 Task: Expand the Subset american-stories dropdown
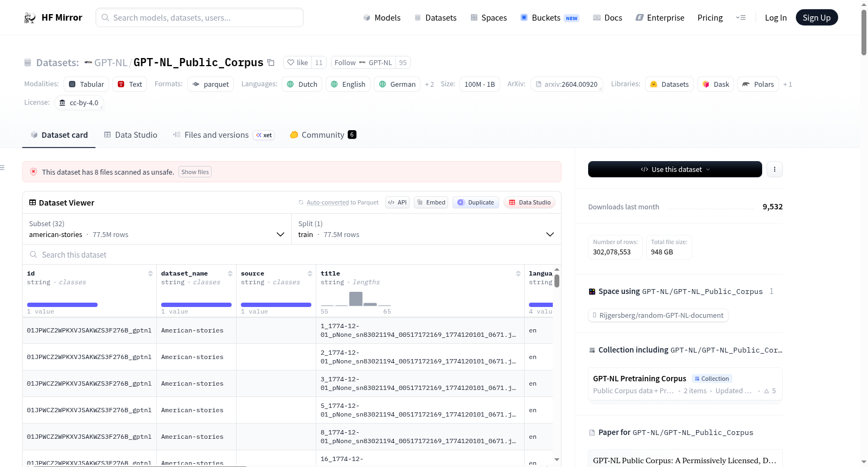157,229
